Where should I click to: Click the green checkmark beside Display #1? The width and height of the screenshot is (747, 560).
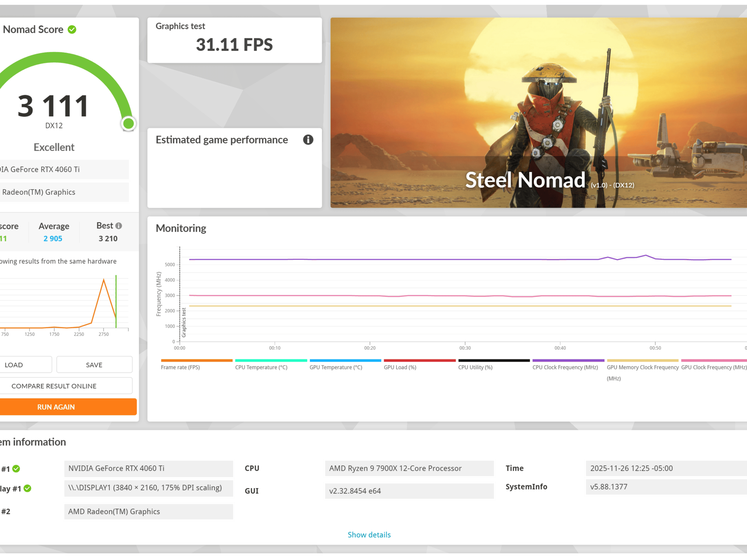point(27,488)
